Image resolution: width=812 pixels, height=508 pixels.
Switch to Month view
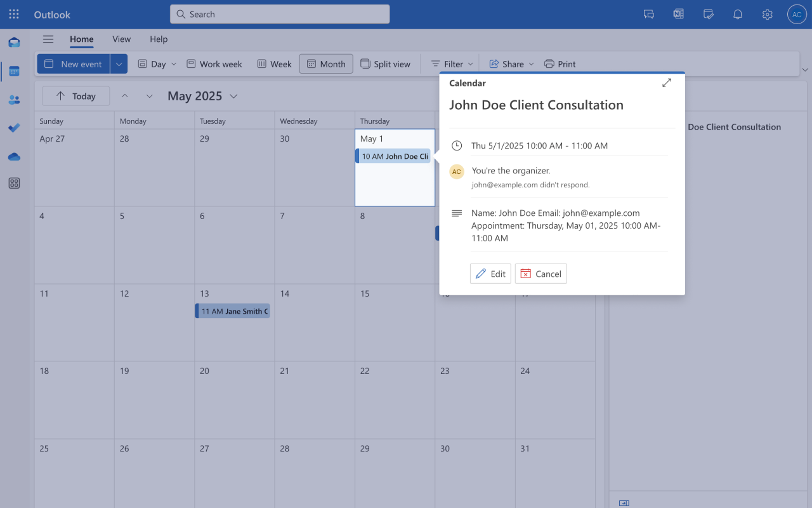point(326,63)
